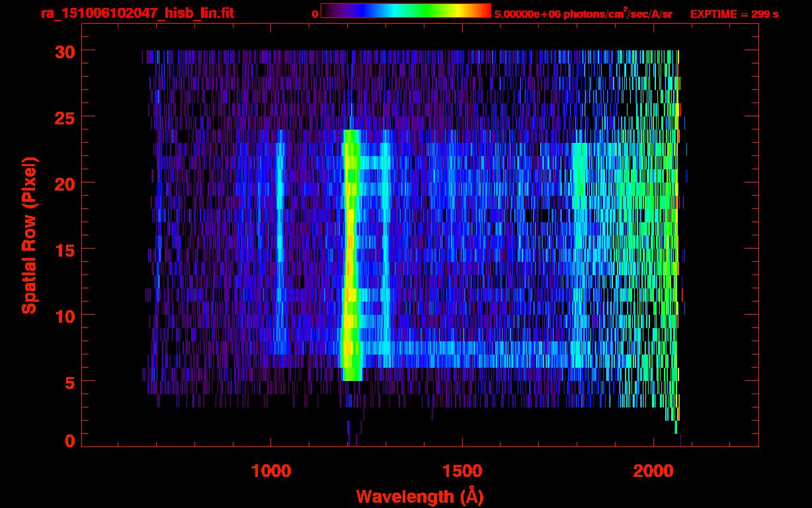Click the file name ra_151006102047_hisb_lin.fit

coord(137,13)
